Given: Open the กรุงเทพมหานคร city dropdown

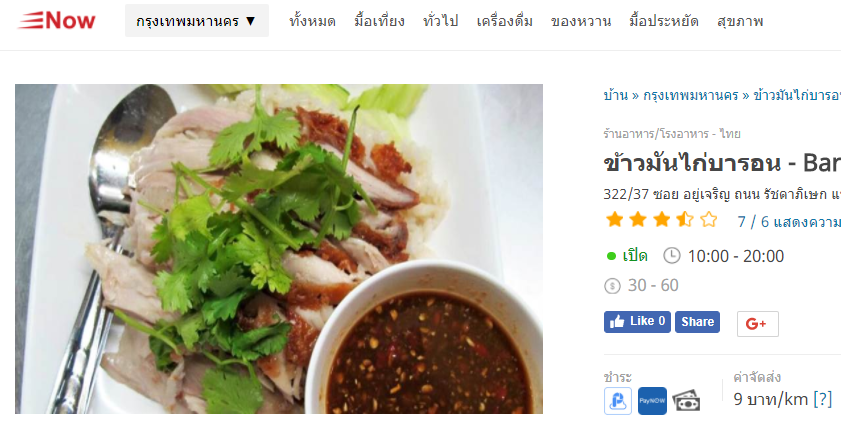Looking at the screenshot, I should tap(197, 21).
